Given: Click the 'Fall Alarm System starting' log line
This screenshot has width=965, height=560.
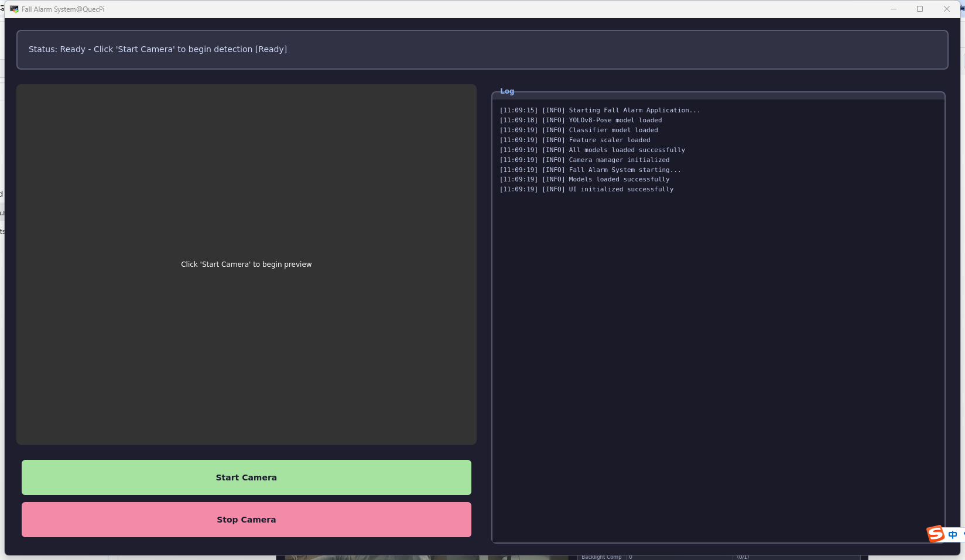Looking at the screenshot, I should pos(590,170).
